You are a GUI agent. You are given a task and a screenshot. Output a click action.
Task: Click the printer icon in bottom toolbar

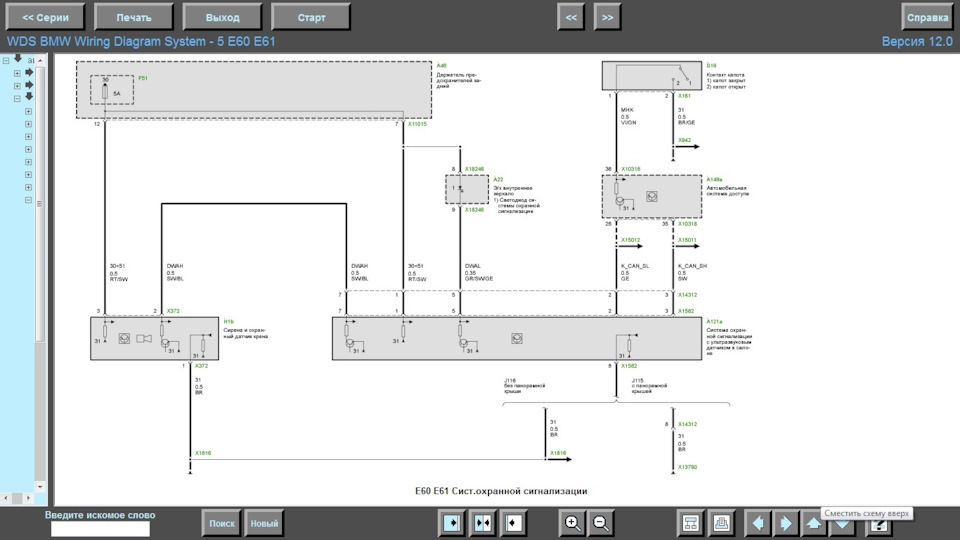[721, 523]
